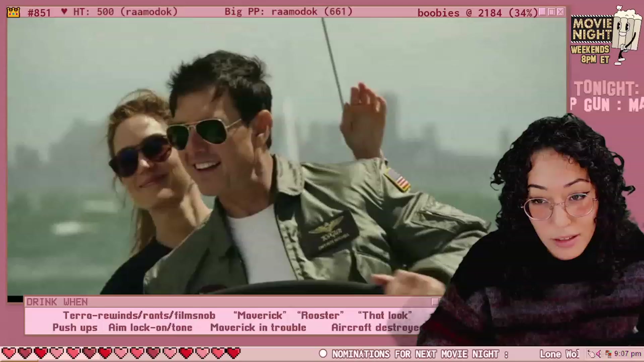Screen dimensions: 644x362
Task: Click the #851 counter text
Action: pyautogui.click(x=39, y=13)
